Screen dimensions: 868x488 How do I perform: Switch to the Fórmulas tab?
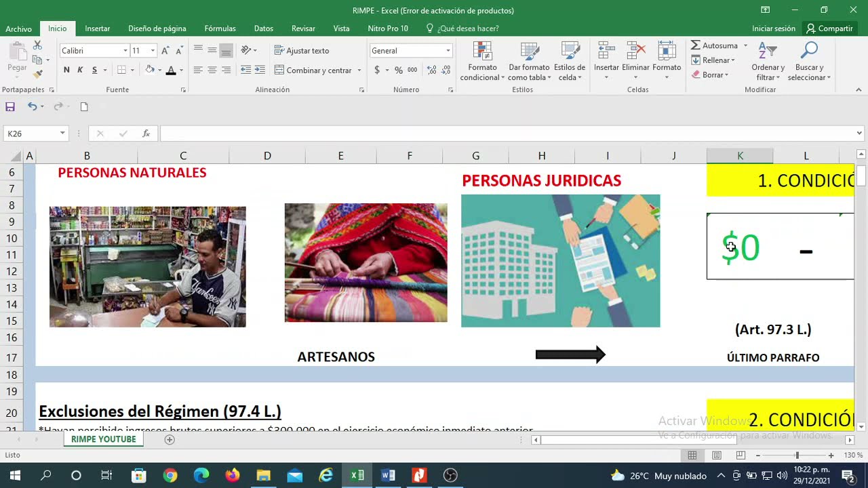coord(220,28)
